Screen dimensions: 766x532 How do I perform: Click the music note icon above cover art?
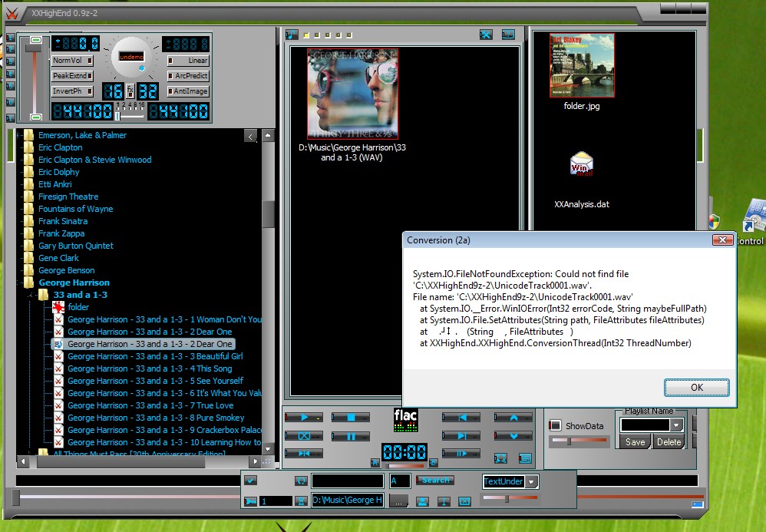[x=292, y=35]
